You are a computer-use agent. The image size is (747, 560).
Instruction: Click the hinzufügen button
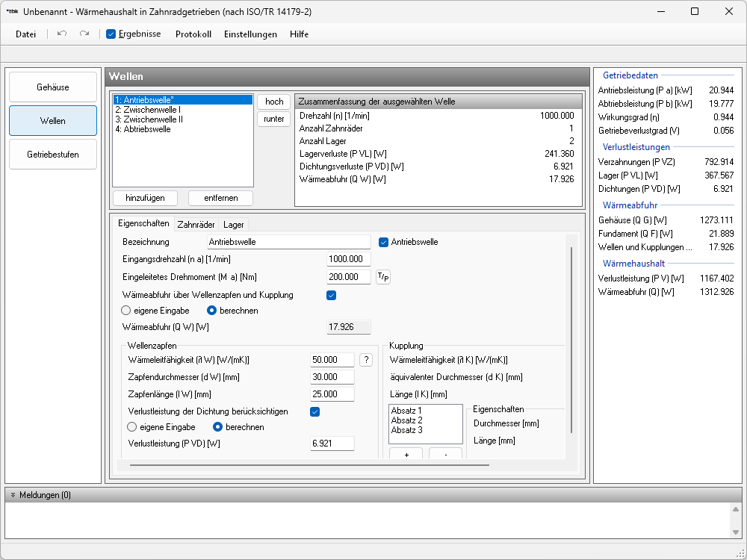point(146,198)
